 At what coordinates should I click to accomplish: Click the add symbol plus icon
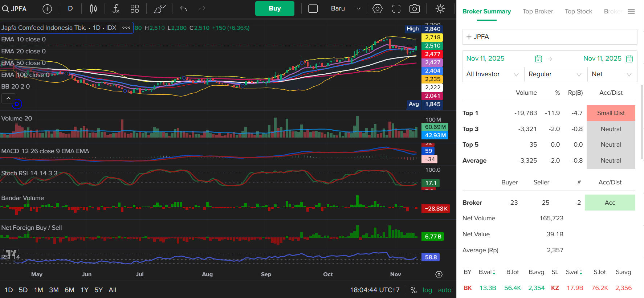47,9
